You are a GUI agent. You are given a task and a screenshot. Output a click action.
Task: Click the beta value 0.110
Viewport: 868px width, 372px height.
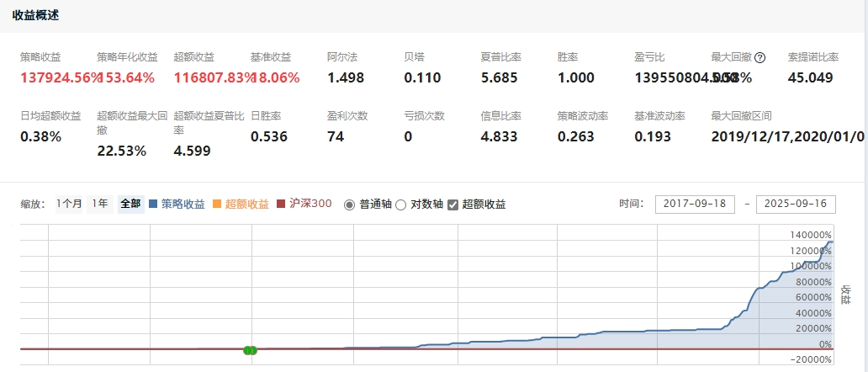[x=422, y=78]
